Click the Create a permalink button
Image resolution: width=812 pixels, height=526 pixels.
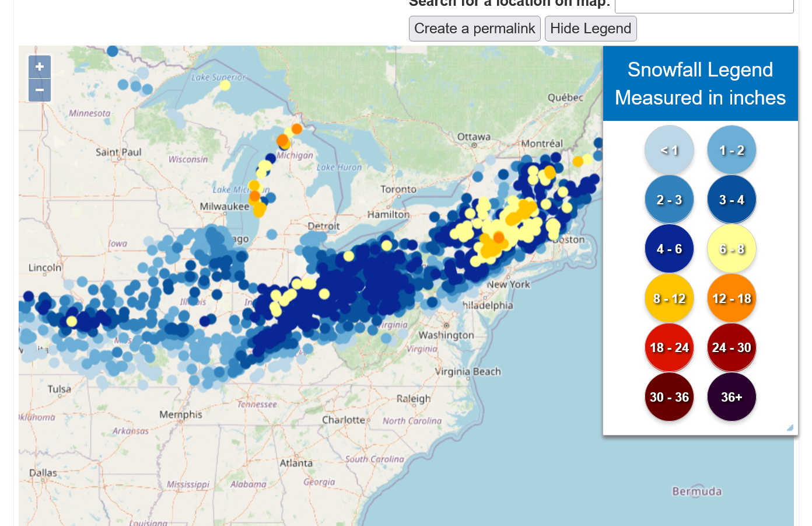[x=474, y=29]
